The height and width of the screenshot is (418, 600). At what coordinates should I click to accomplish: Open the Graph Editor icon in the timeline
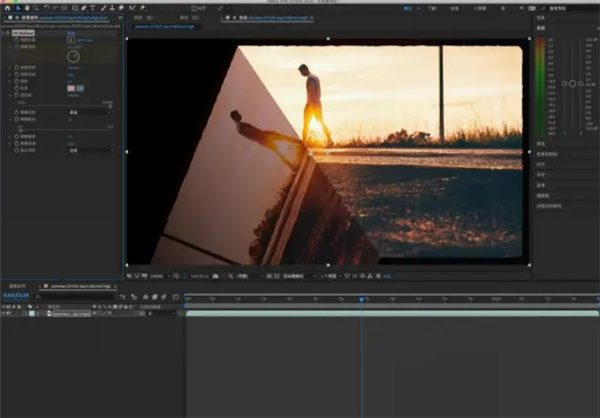[x=175, y=297]
